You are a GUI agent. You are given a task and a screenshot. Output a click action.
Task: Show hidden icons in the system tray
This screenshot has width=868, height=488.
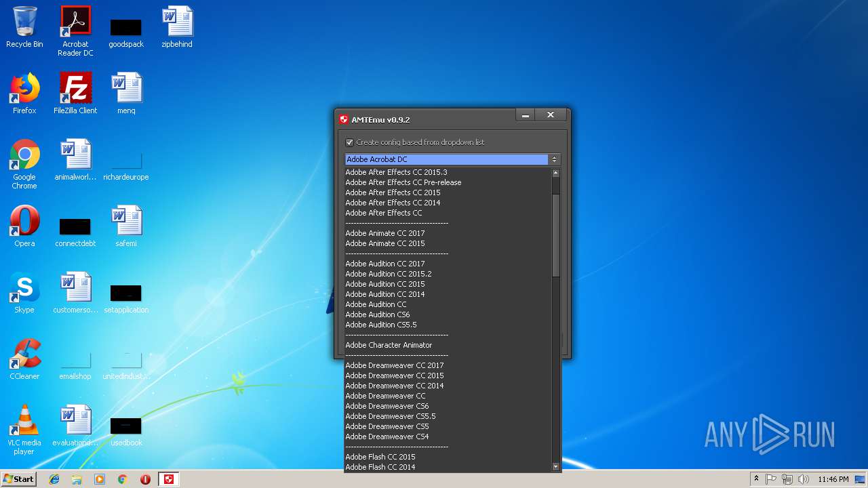(x=756, y=479)
